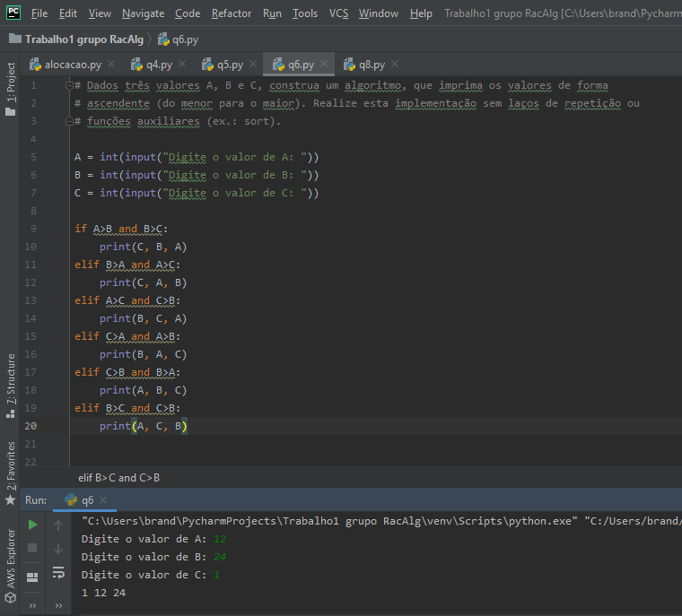Screen dimensions: 682x616
Task: Toggle Soft-Wrap in the Run console
Action: [x=58, y=573]
